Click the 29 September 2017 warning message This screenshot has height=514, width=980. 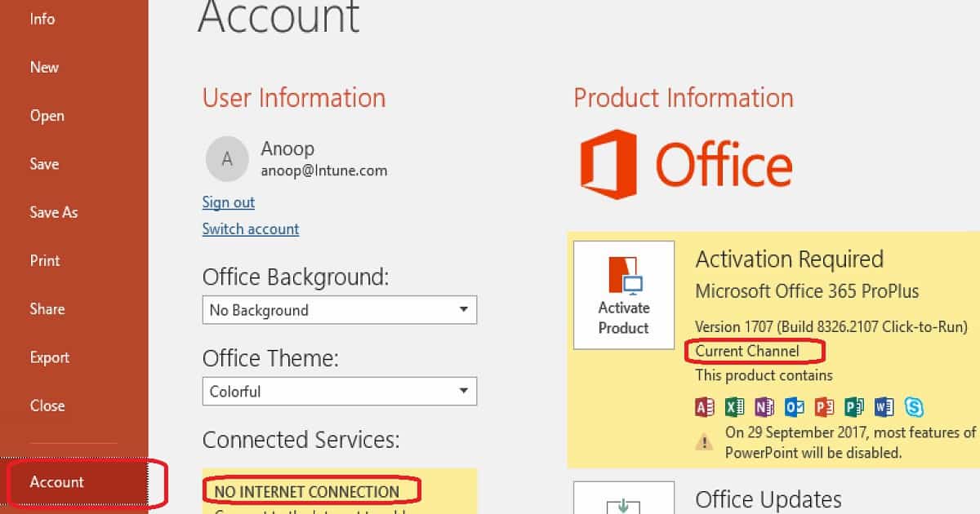(x=851, y=442)
